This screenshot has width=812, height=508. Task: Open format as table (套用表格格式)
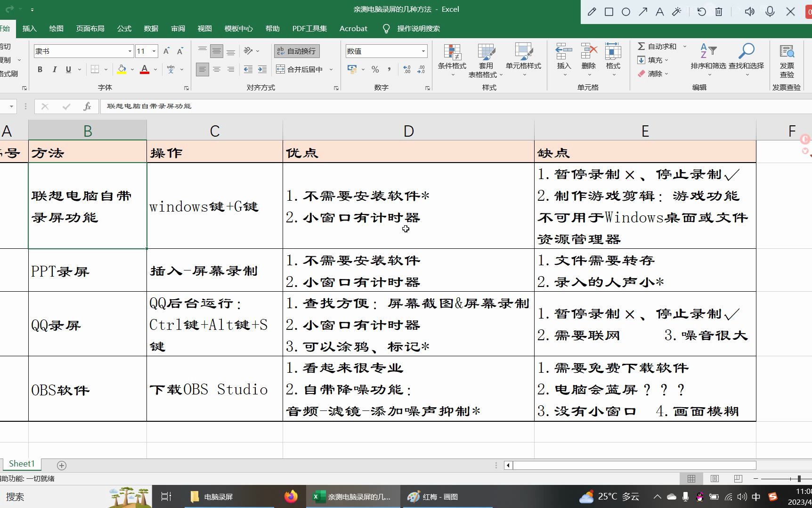coord(486,60)
